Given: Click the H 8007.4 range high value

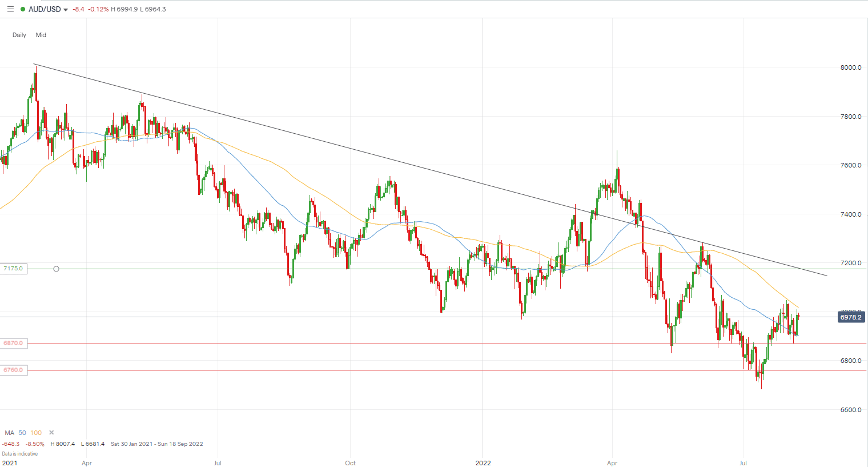Looking at the screenshot, I should pos(63,444).
